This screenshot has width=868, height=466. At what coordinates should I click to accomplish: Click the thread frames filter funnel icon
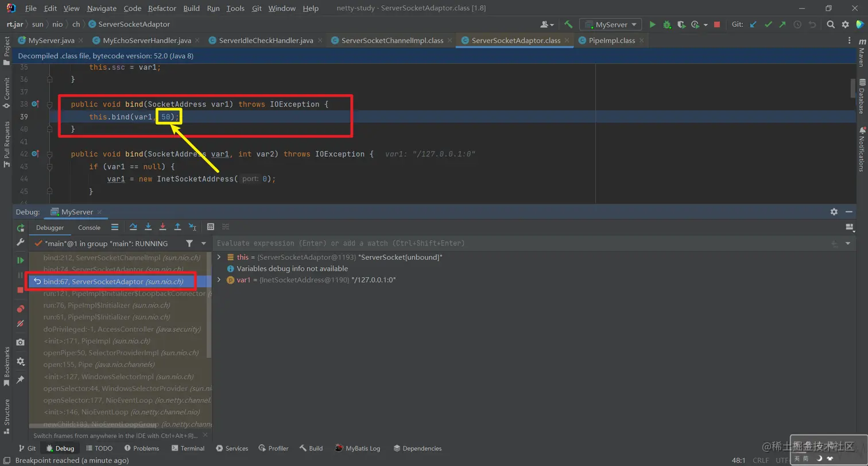click(189, 244)
